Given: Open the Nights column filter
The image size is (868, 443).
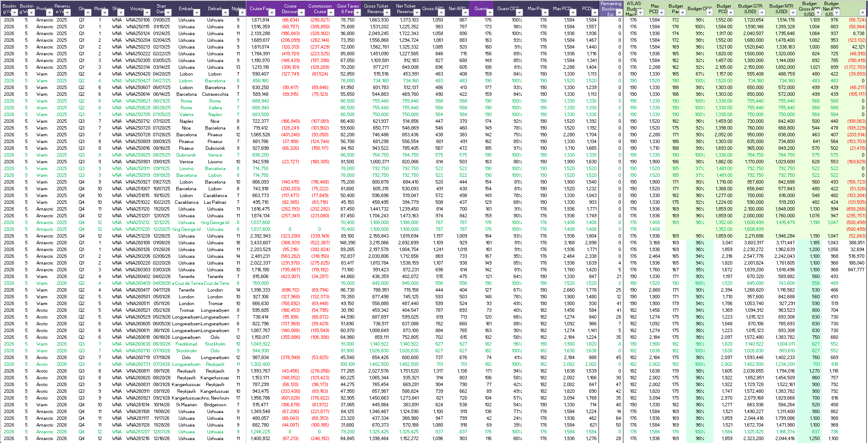Looking at the screenshot, I should (x=241, y=13).
